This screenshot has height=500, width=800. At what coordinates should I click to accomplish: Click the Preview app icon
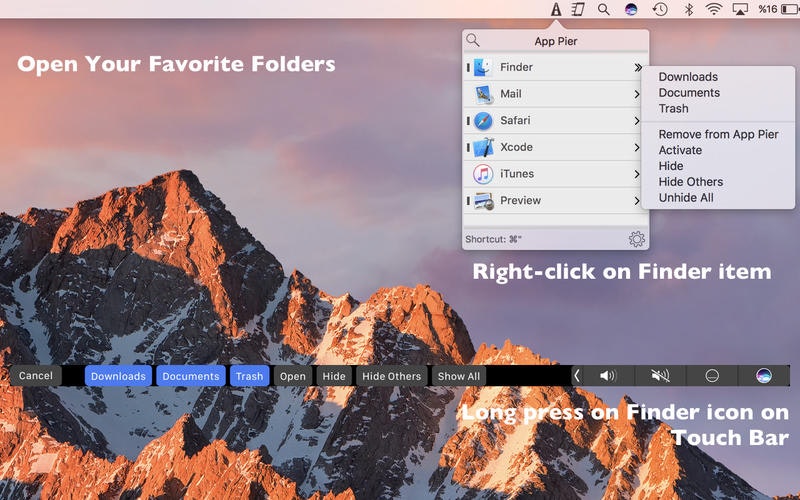[483, 201]
